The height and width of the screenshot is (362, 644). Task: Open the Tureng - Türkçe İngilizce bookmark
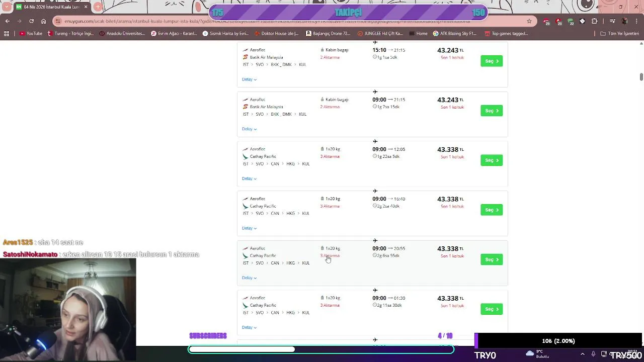70,34
